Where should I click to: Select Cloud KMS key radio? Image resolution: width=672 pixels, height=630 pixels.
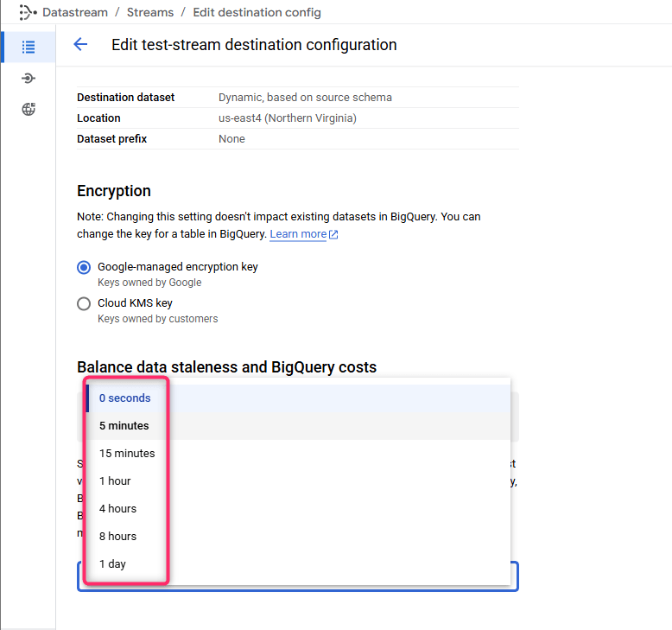point(84,303)
